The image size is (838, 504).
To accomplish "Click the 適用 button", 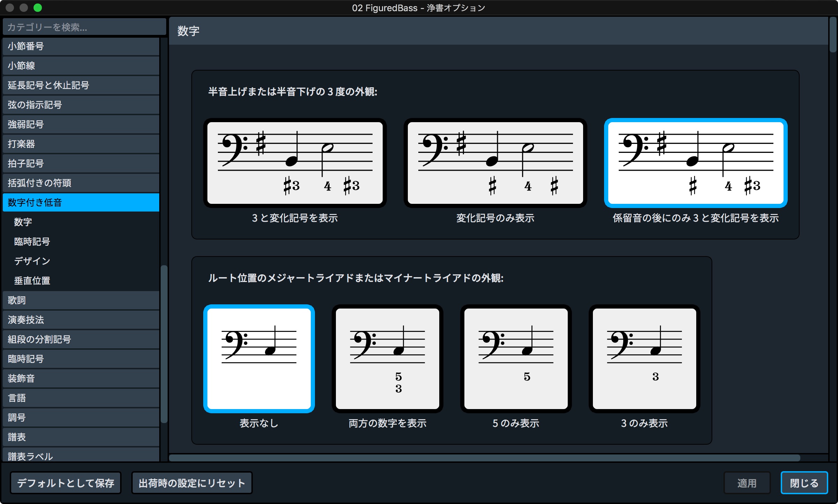I will coord(747,483).
